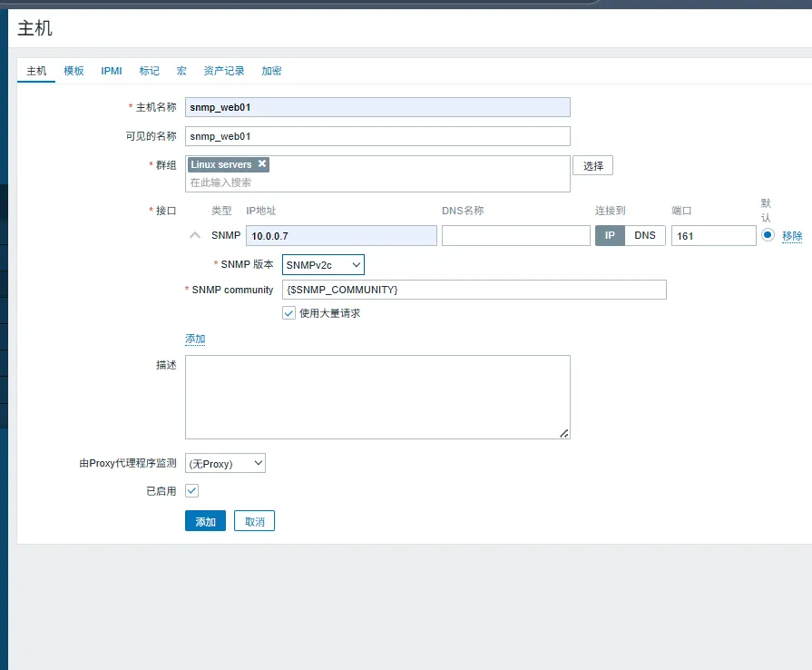Click the SNMP community input field
812x670 pixels.
[474, 290]
